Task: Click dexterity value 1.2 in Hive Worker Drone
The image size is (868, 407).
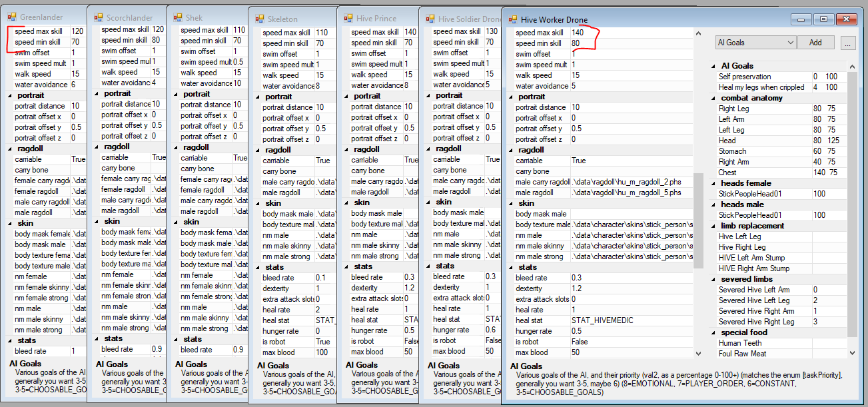Action: pyautogui.click(x=631, y=288)
